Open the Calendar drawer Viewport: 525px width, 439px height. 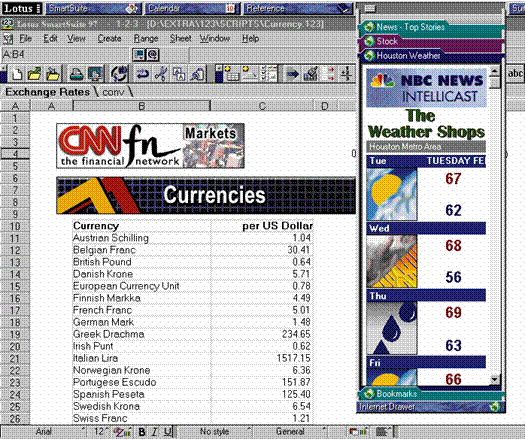click(x=192, y=8)
